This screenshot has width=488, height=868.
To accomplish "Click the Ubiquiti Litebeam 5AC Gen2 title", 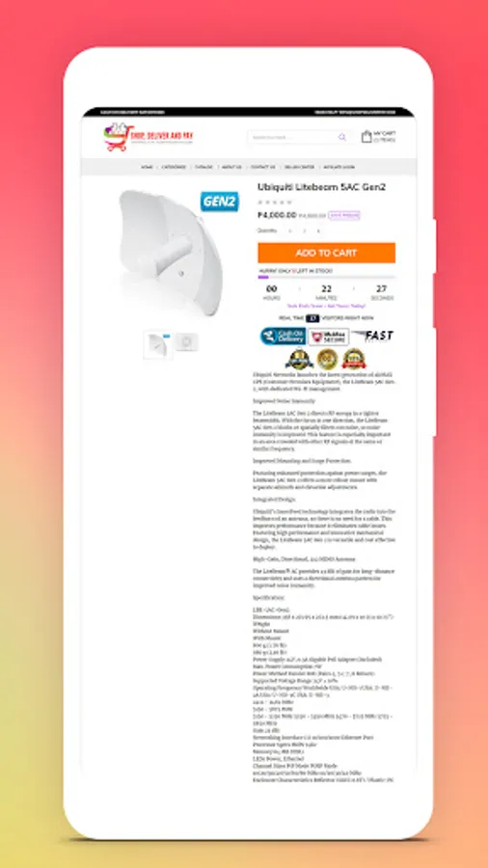I will coord(321,187).
